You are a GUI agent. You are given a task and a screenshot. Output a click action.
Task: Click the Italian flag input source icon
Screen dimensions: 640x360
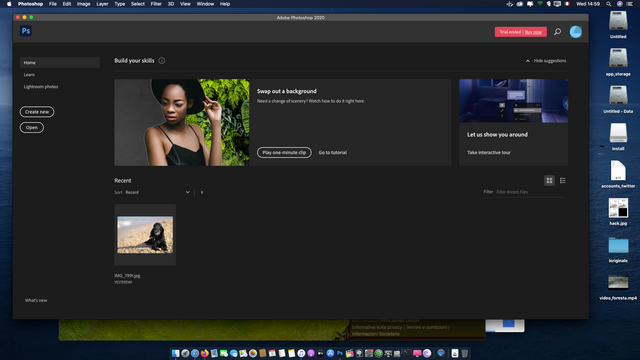(x=567, y=4)
